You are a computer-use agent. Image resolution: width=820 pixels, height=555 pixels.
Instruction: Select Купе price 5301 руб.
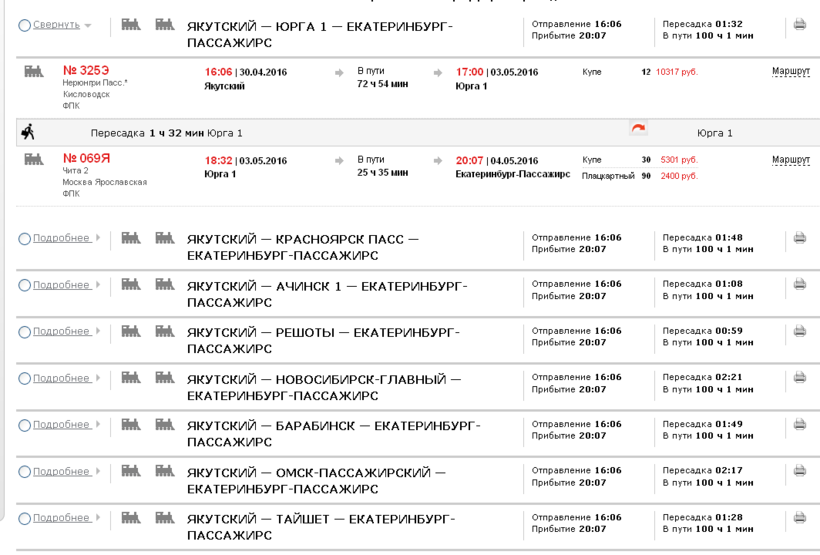coord(679,160)
